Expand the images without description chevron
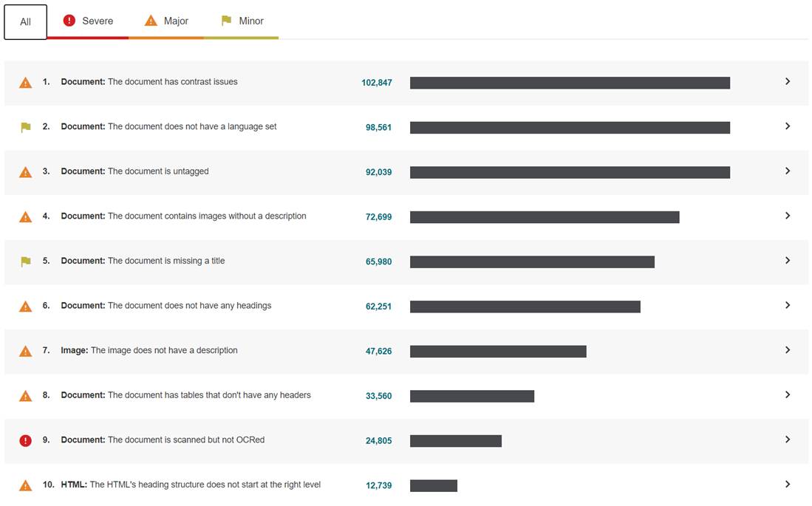 (x=787, y=216)
